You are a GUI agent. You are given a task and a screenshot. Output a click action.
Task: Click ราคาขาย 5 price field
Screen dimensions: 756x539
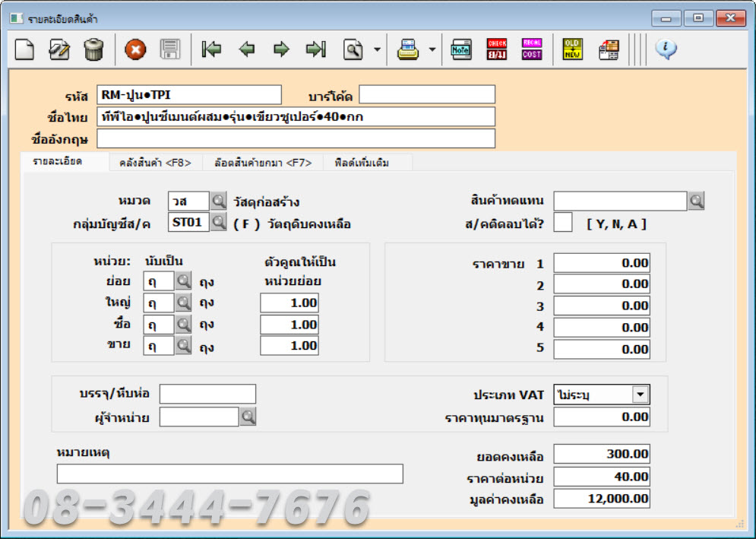(602, 350)
